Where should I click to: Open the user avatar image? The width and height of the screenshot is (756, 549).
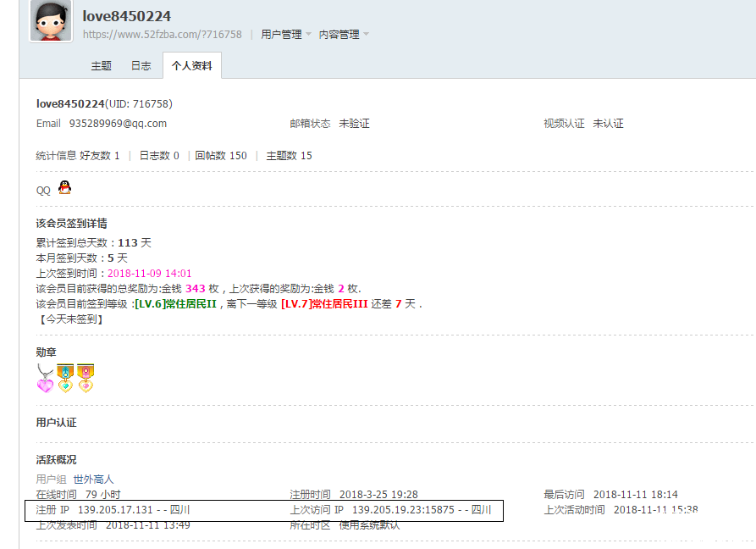click(x=51, y=21)
